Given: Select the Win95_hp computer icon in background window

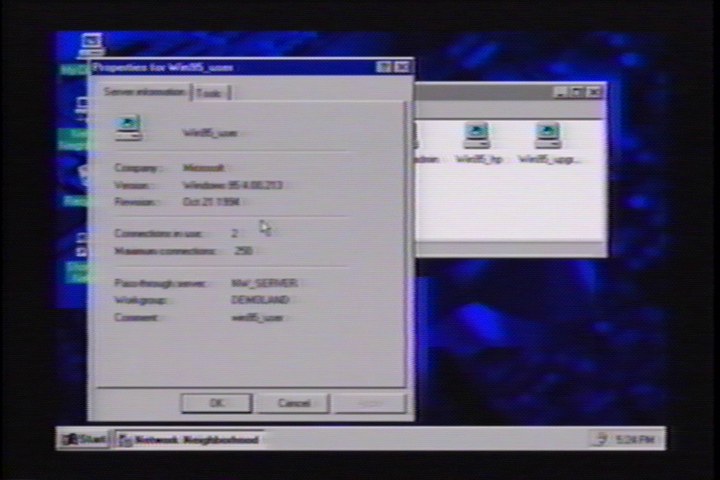Looking at the screenshot, I should pyautogui.click(x=477, y=136).
